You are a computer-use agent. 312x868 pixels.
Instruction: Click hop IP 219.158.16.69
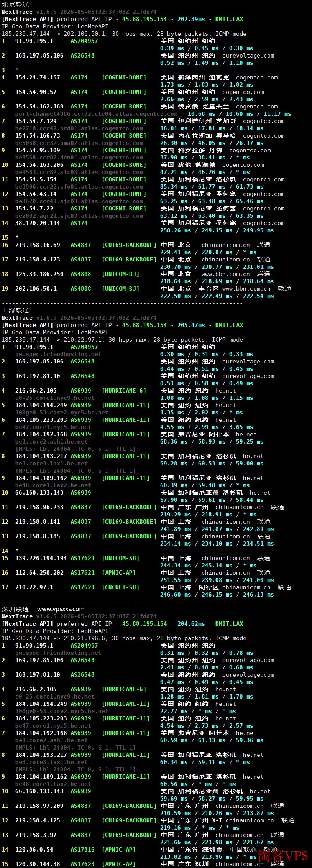(38, 245)
